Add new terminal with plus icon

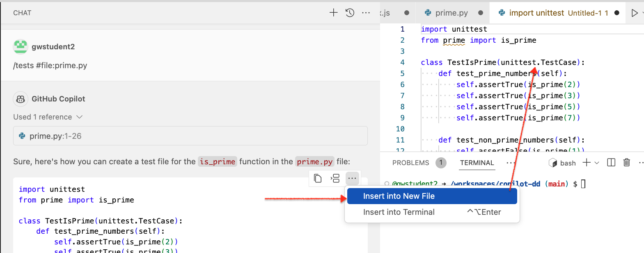(587, 163)
